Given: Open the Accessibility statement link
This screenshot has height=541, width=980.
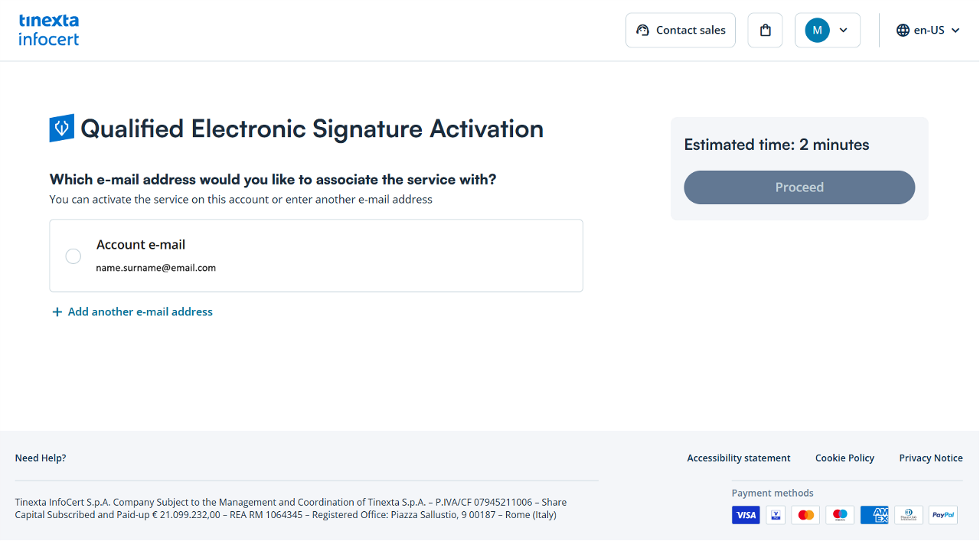Looking at the screenshot, I should pyautogui.click(x=738, y=458).
